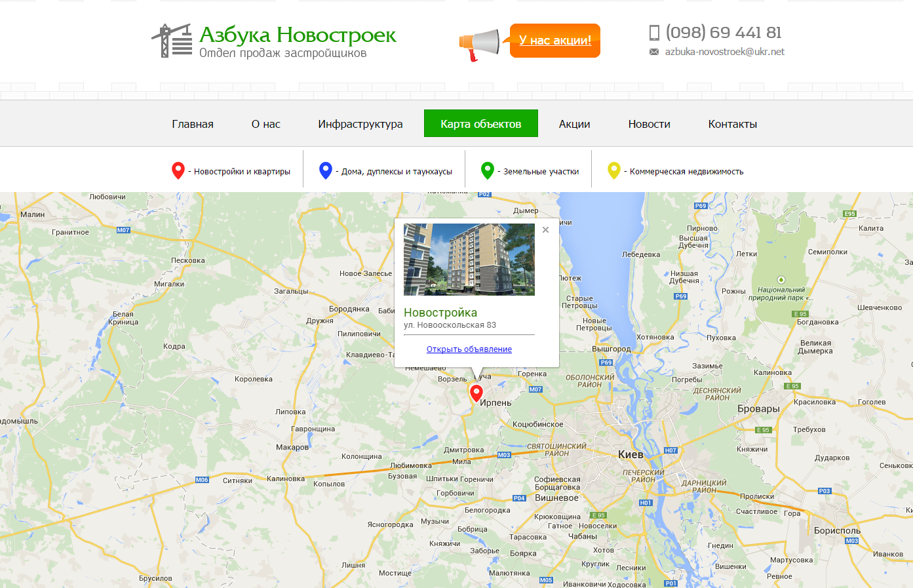Click the Азбука Новостроек site title
Screen dimensions: 913x588
[298, 34]
